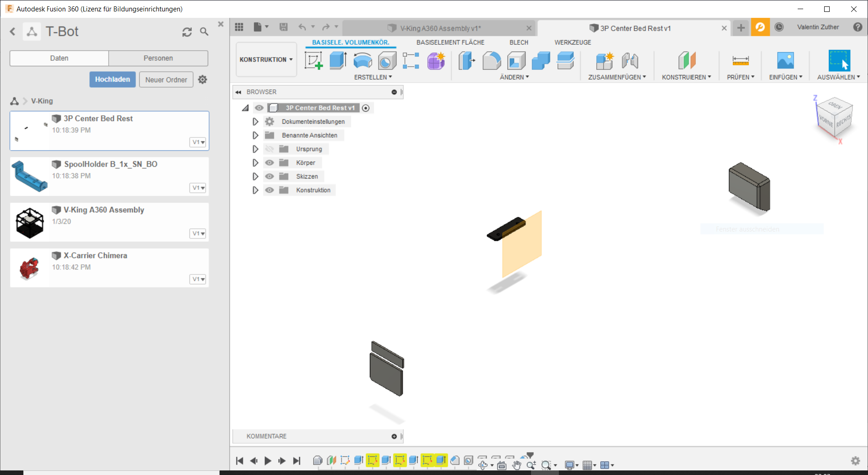Select the Create Sketch tool

click(314, 60)
